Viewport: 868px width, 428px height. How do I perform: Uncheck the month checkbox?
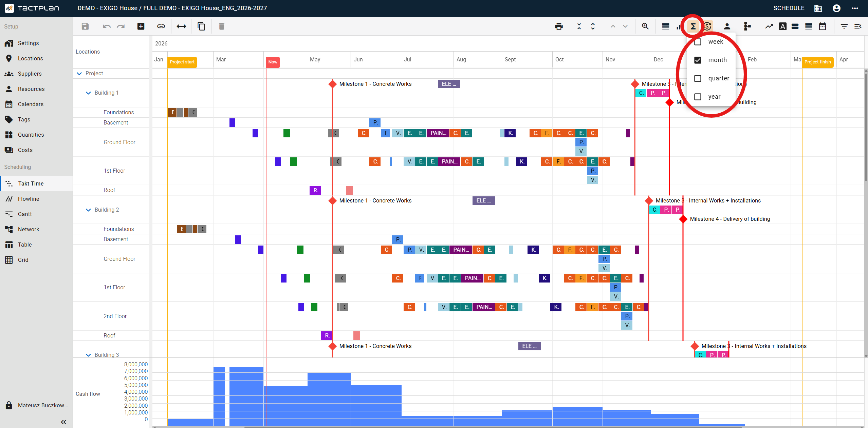click(x=698, y=60)
